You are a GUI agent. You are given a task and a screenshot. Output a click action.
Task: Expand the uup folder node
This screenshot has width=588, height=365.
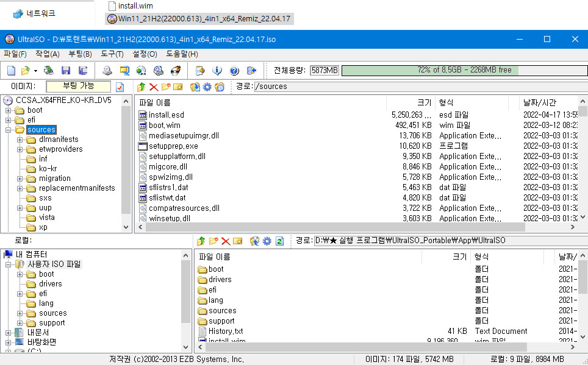coord(20,208)
